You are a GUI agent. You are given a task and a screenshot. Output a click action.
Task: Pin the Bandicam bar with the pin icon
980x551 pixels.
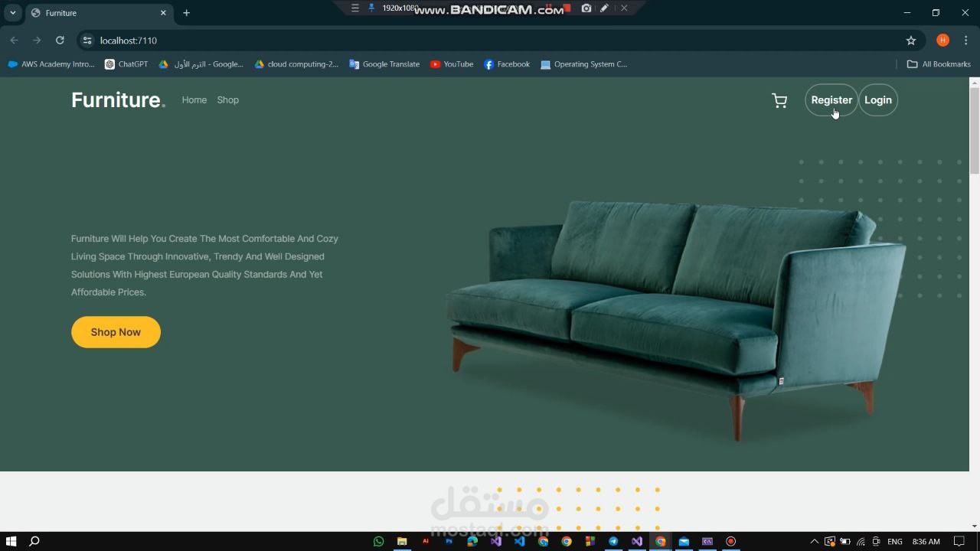(x=372, y=8)
